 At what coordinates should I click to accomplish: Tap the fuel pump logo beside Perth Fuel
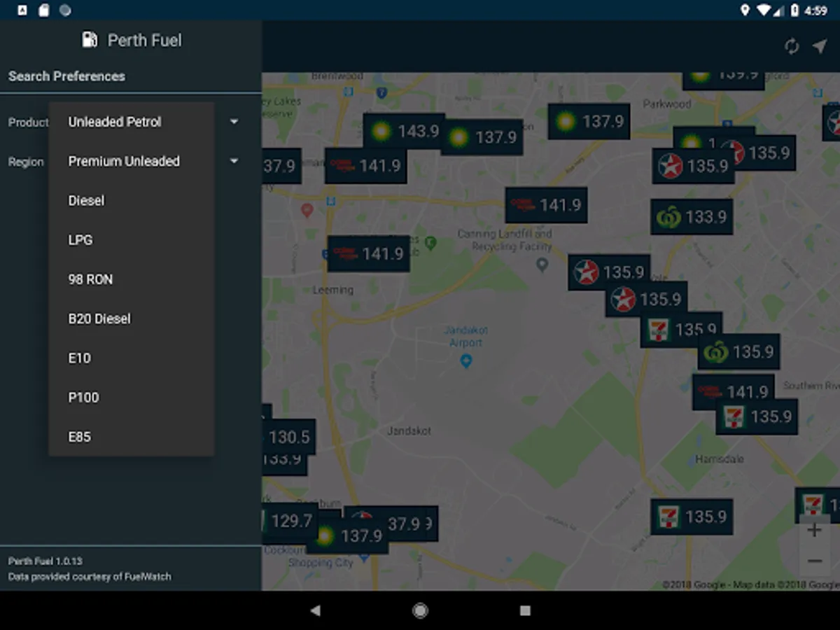pyautogui.click(x=90, y=40)
